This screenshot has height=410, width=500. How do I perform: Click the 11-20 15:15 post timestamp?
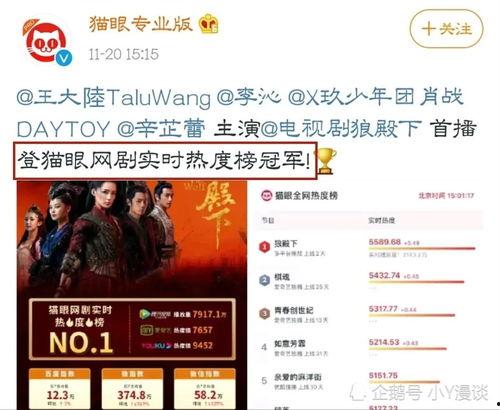[124, 54]
